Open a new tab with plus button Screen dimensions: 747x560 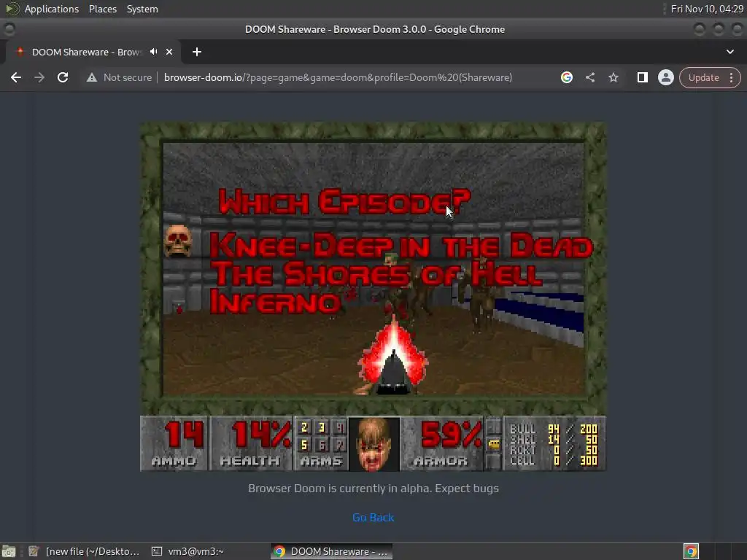click(197, 52)
